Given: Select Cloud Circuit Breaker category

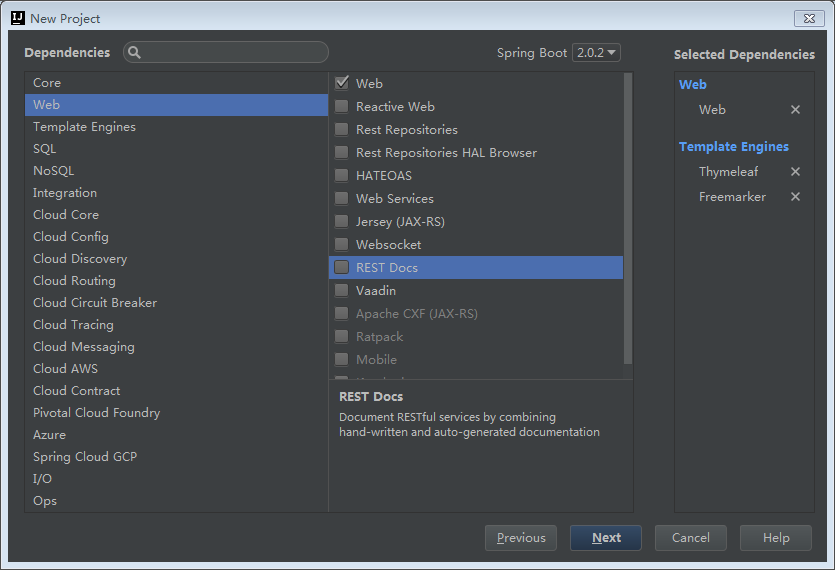Looking at the screenshot, I should (x=176, y=303).
